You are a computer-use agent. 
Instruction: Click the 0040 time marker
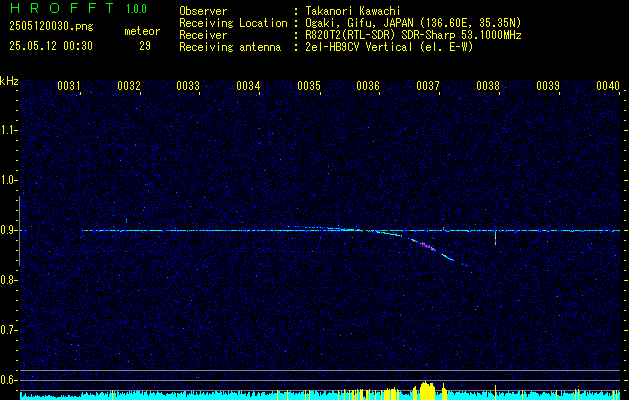pos(608,85)
